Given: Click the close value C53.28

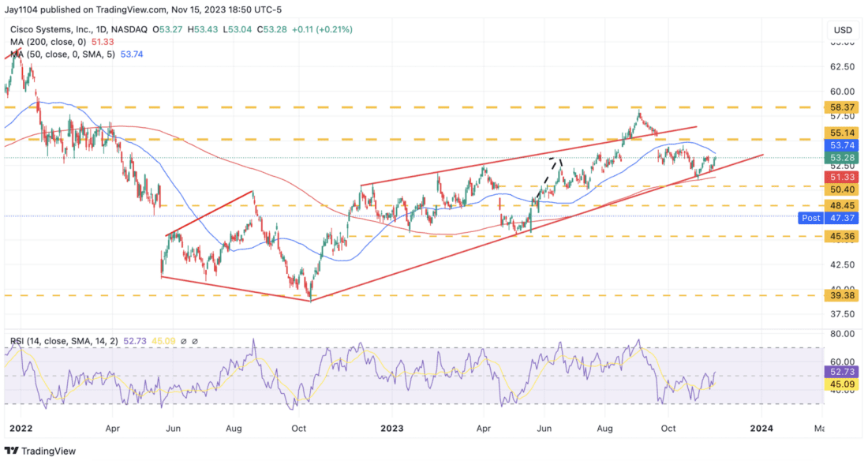Looking at the screenshot, I should click(x=271, y=29).
